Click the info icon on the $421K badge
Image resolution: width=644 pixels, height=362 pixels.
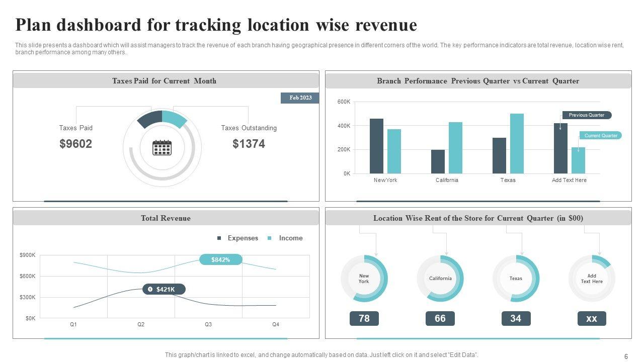149,289
